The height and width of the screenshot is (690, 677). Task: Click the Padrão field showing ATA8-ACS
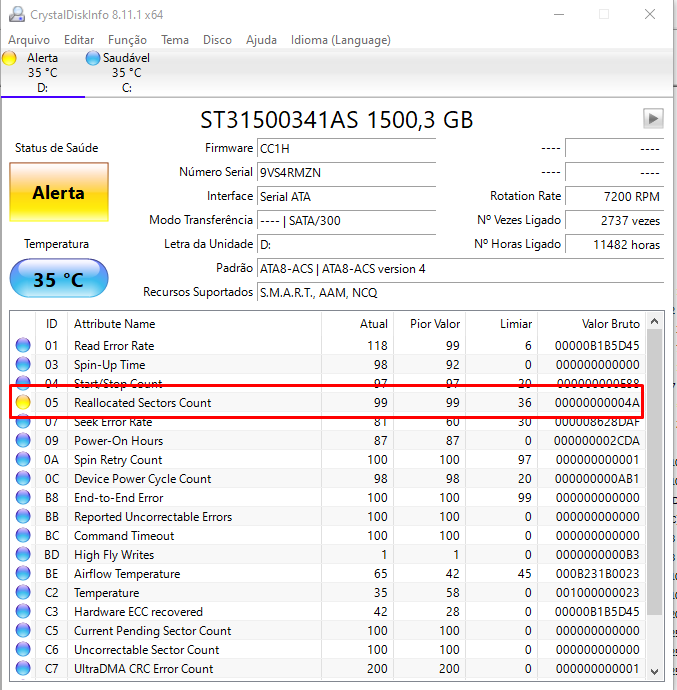coord(460,269)
